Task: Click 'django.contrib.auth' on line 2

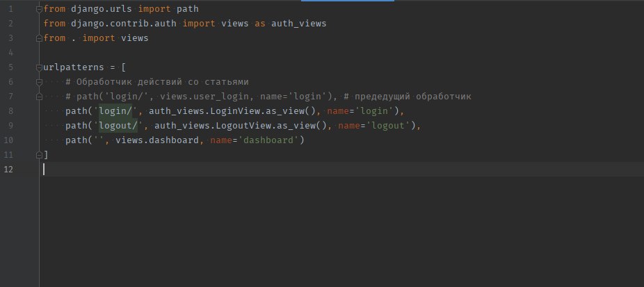Action: pos(124,24)
